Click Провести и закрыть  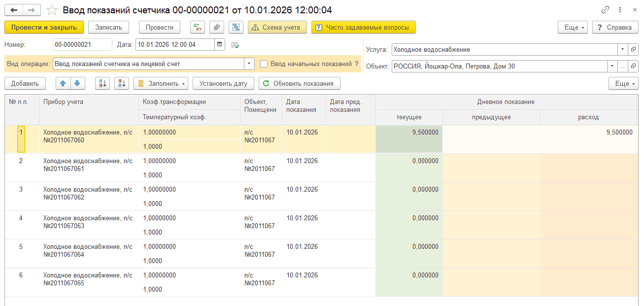[44, 27]
